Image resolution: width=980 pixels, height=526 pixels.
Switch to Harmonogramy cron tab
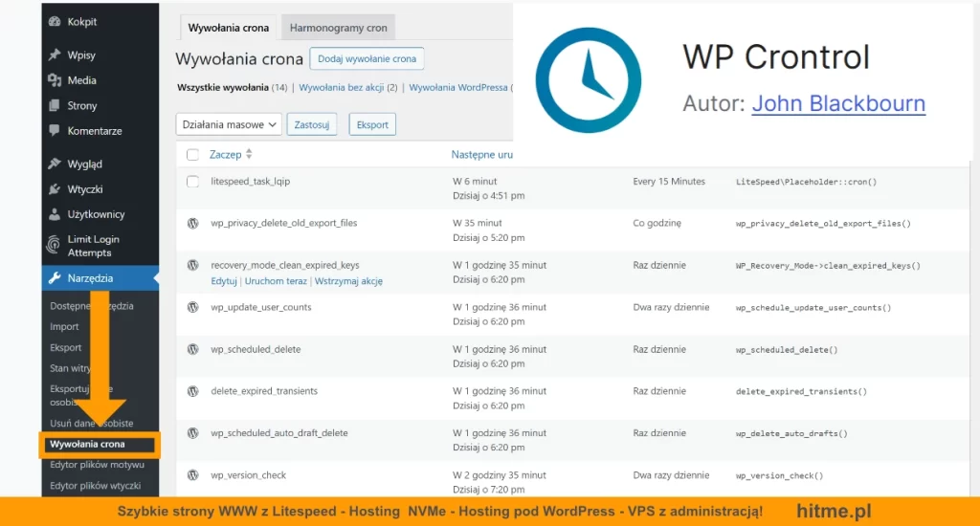click(338, 28)
